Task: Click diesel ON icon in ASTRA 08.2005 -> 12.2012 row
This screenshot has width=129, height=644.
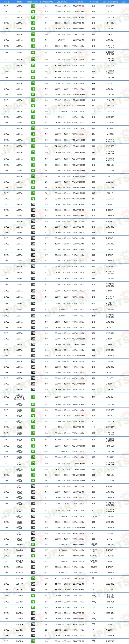Action: click(x=33, y=361)
